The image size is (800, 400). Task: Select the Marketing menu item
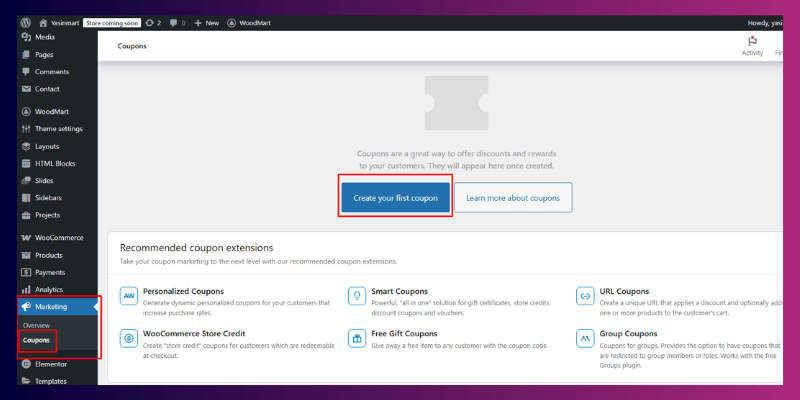click(x=57, y=307)
